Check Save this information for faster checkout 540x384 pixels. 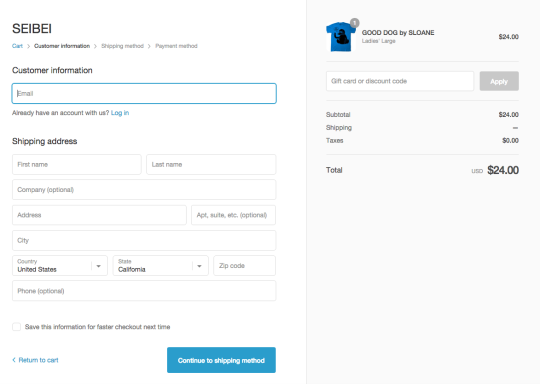tap(17, 327)
